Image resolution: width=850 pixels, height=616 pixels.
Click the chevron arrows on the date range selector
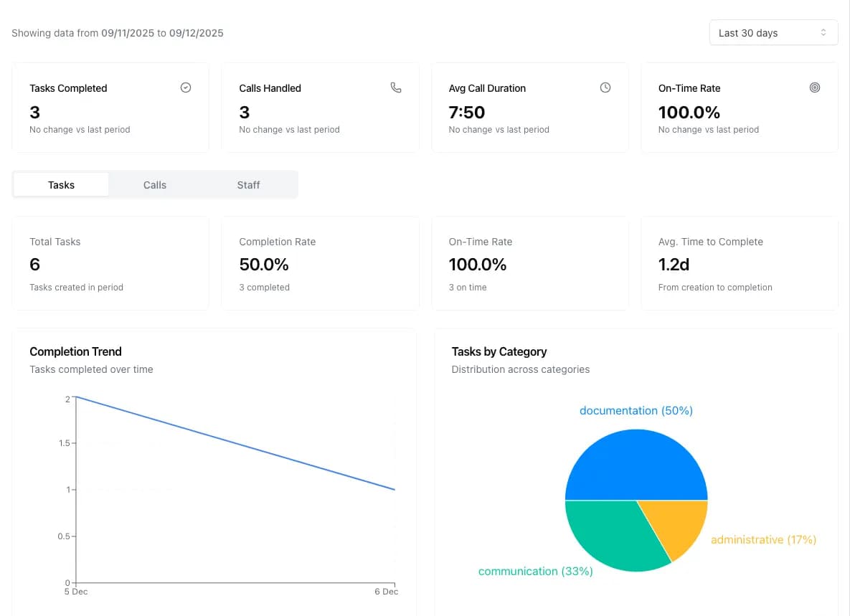tap(825, 32)
